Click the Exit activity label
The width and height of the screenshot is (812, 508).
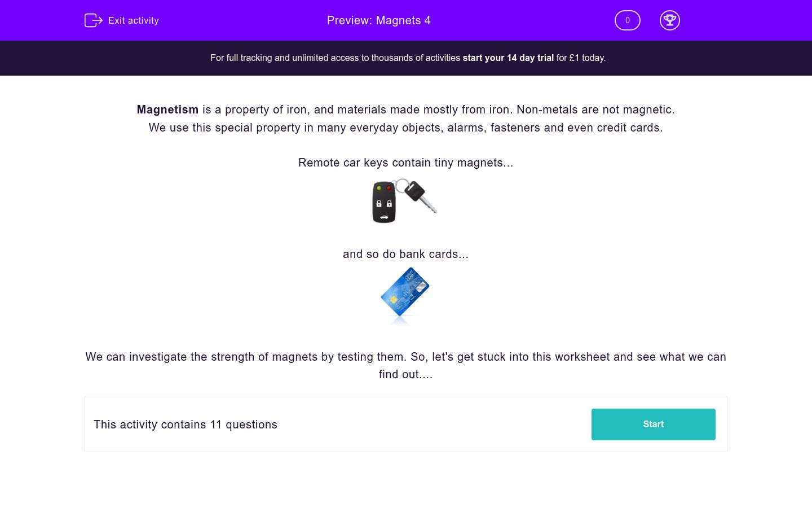pyautogui.click(x=133, y=20)
